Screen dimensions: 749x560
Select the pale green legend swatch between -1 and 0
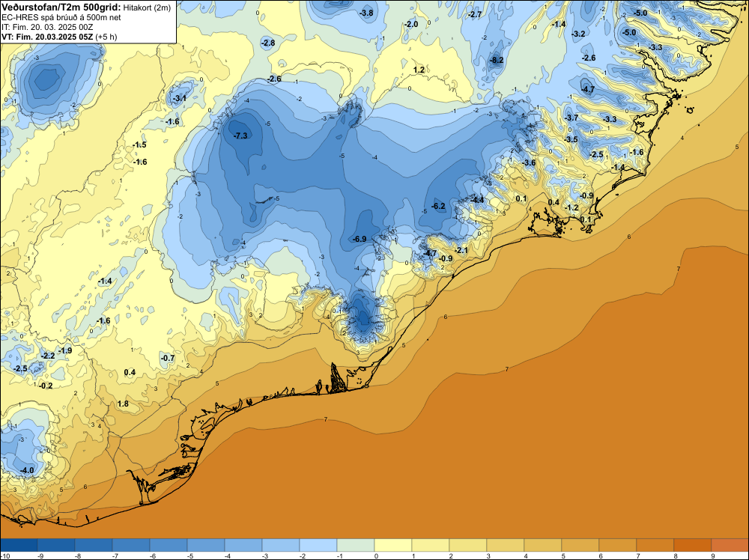(355, 545)
